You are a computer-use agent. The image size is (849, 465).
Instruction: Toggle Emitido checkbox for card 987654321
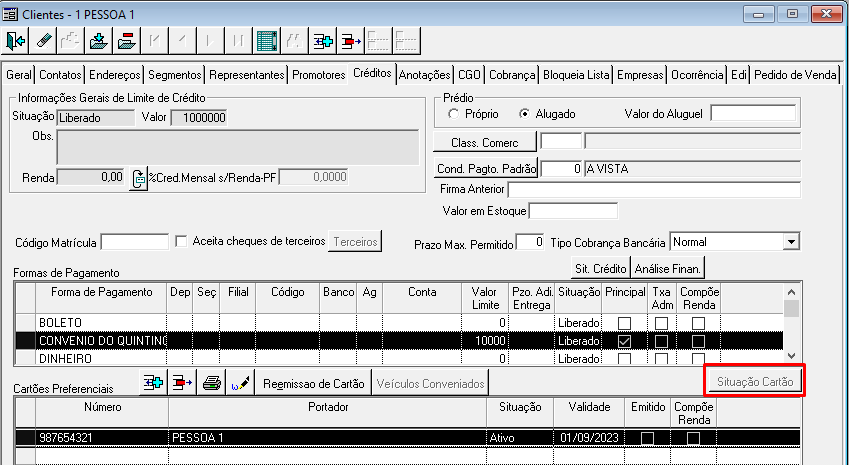tap(647, 438)
